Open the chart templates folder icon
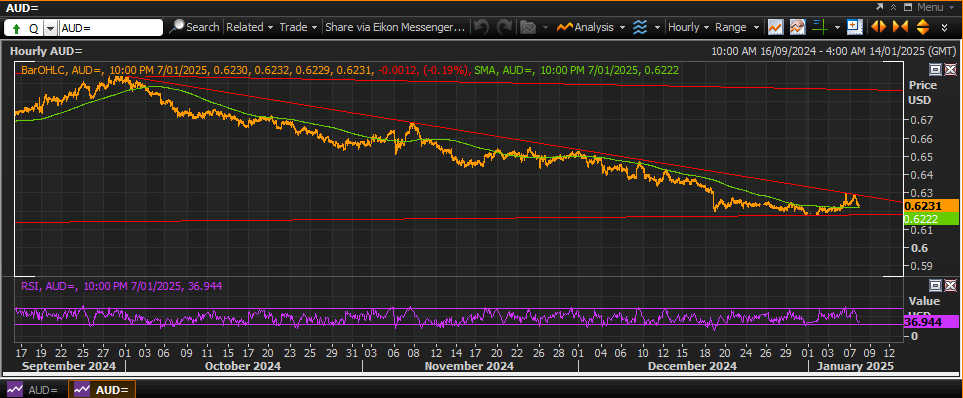This screenshot has height=398, width=963. [526, 27]
